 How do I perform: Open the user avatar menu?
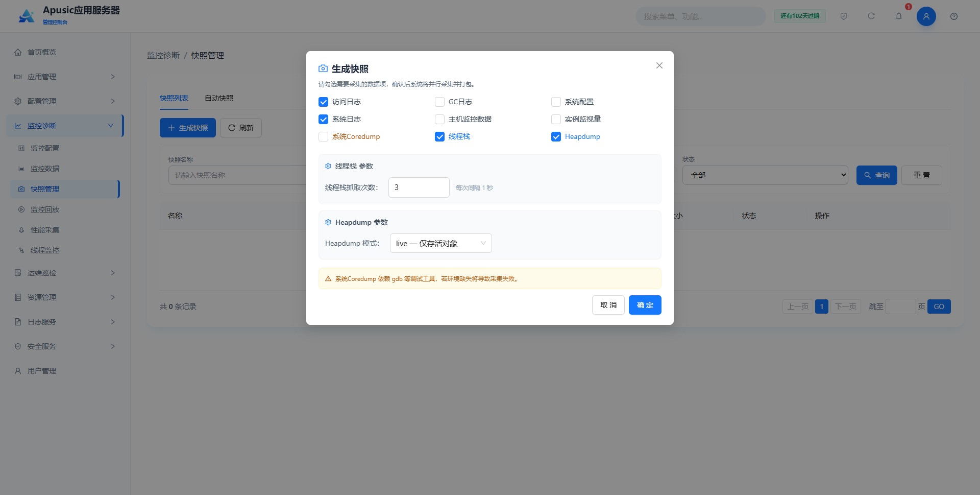pos(926,16)
